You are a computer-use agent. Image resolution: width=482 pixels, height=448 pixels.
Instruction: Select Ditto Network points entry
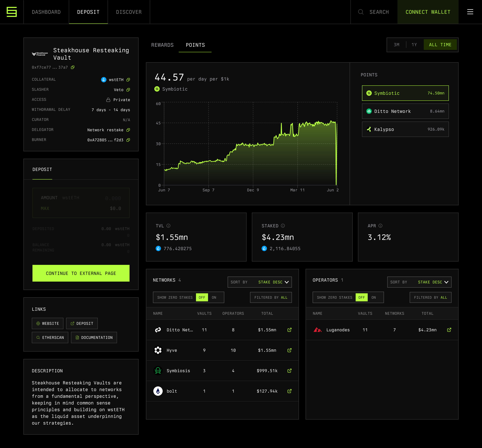click(x=405, y=111)
